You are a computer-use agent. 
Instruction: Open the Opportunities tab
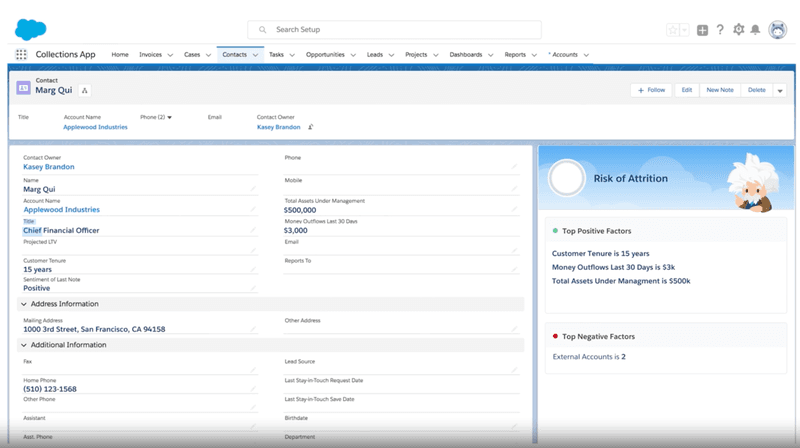[325, 55]
